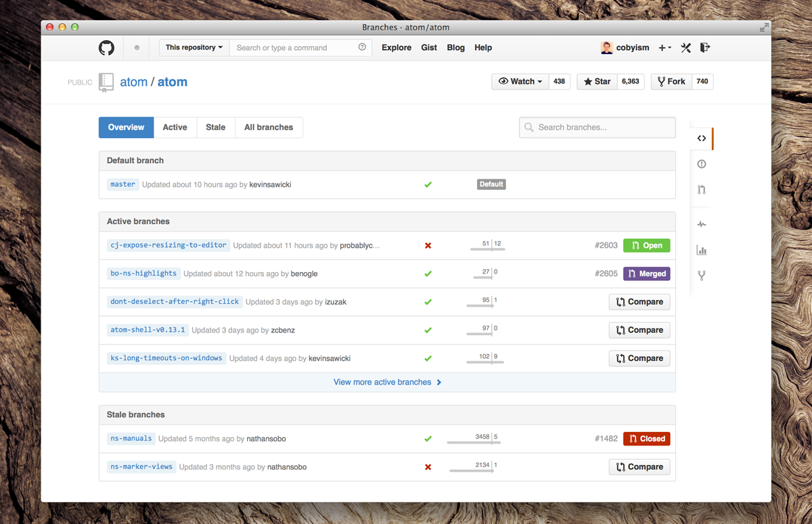Open the Pulse icon in right sidebar
Viewport: 812px width, 524px height.
702,224
